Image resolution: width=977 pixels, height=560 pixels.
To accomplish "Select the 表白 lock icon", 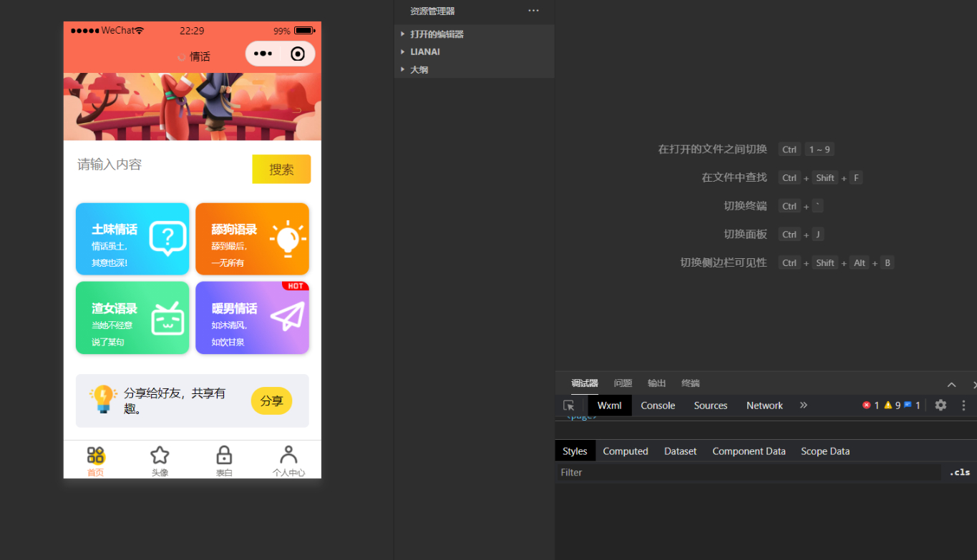I will tap(224, 455).
